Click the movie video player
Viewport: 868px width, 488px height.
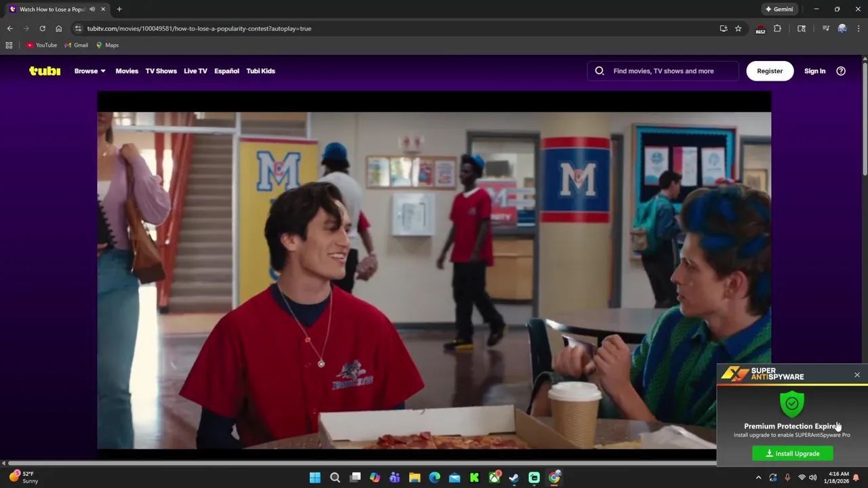pos(434,271)
